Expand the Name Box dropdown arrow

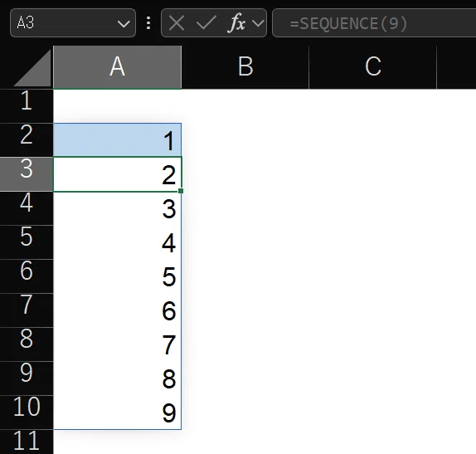(x=124, y=24)
